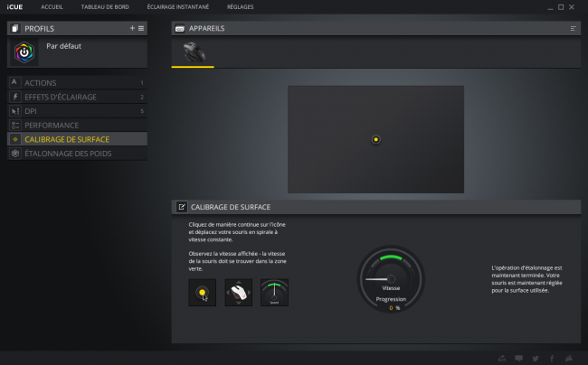Viewport: 588px width, 365px height.
Task: Add a new profile with plus icon
Action: pos(132,28)
